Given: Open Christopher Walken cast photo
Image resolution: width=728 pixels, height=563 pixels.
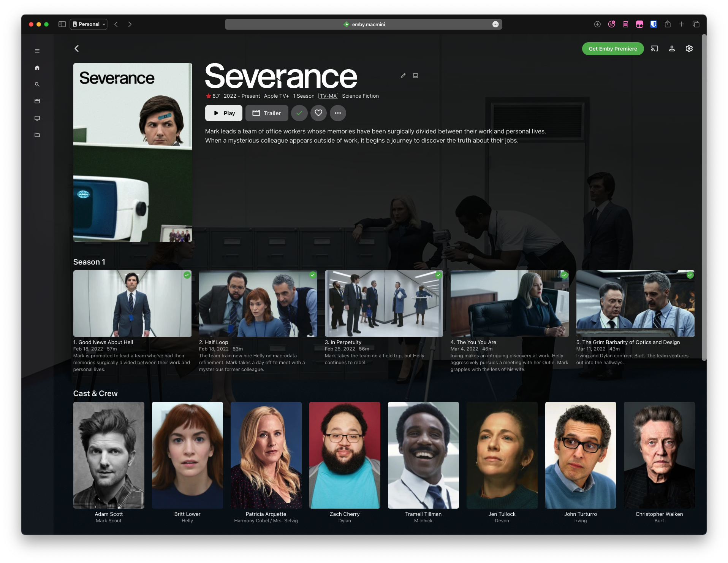Looking at the screenshot, I should (659, 455).
